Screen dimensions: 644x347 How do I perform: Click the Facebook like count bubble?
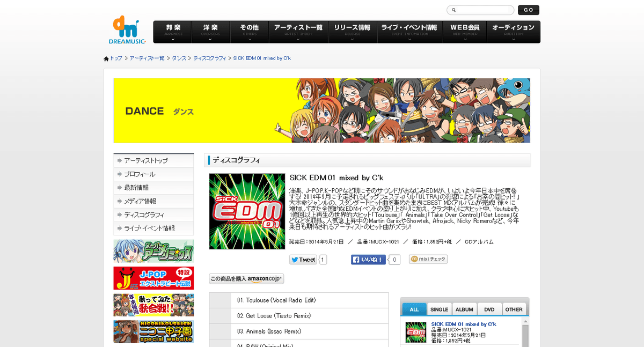(x=394, y=260)
